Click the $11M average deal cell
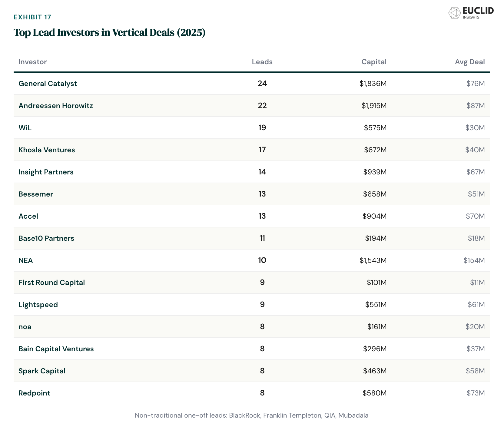This screenshot has width=504, height=430. (x=477, y=283)
